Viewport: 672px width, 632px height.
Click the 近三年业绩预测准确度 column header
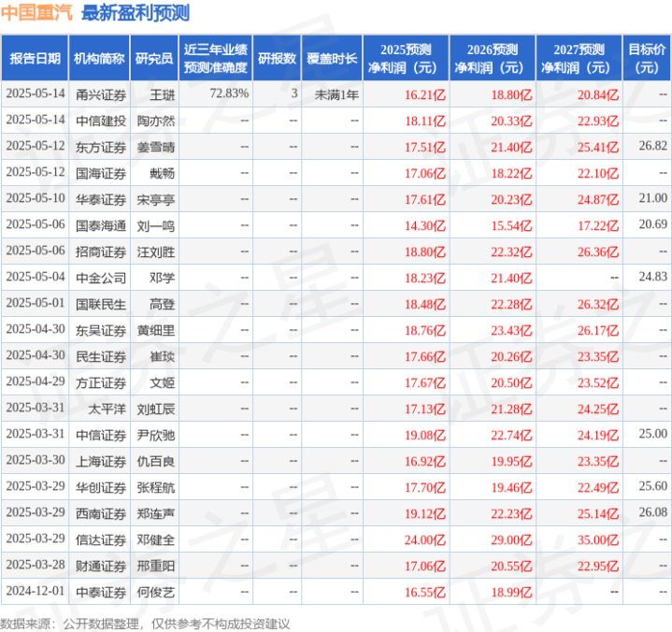click(216, 58)
